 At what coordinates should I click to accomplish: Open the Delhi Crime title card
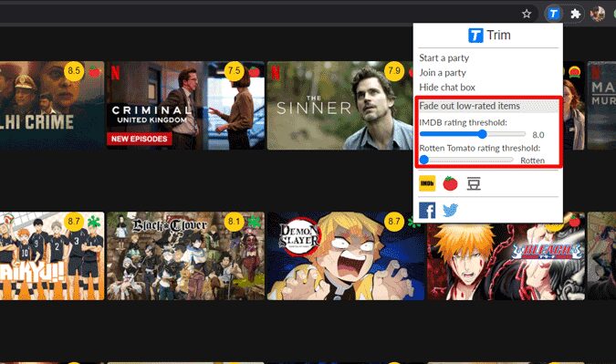coord(52,105)
